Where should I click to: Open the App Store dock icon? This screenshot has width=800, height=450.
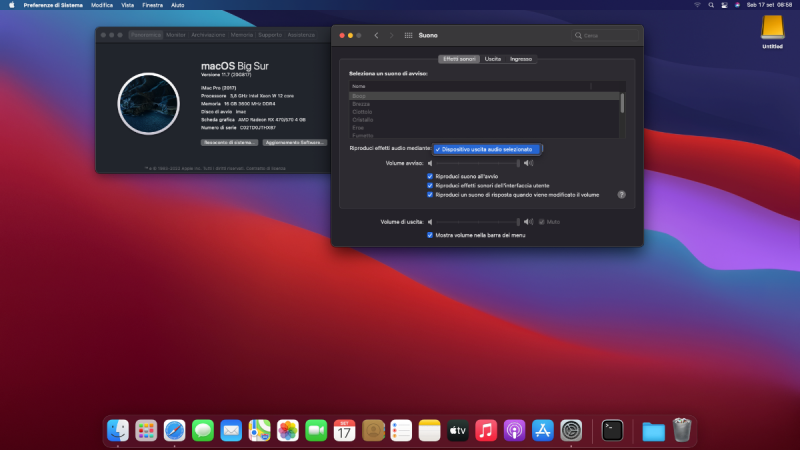543,430
